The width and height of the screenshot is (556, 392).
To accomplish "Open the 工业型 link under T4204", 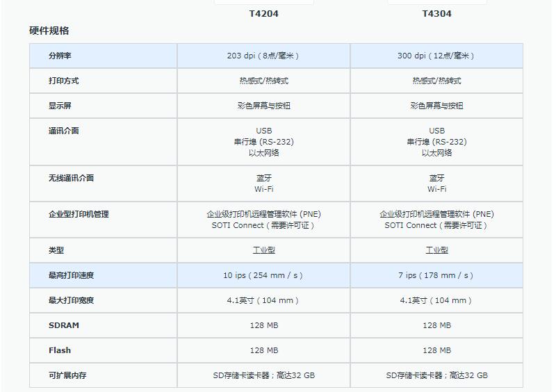I will (x=264, y=250).
